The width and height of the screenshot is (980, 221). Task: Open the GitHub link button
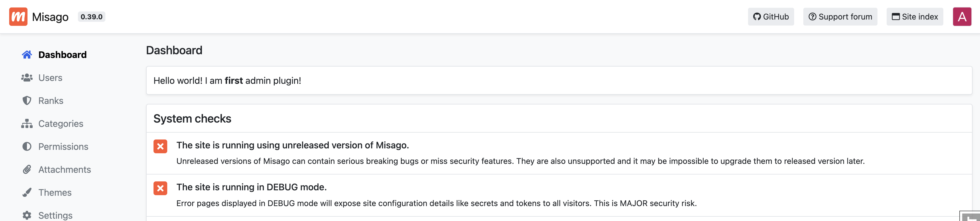tap(771, 17)
